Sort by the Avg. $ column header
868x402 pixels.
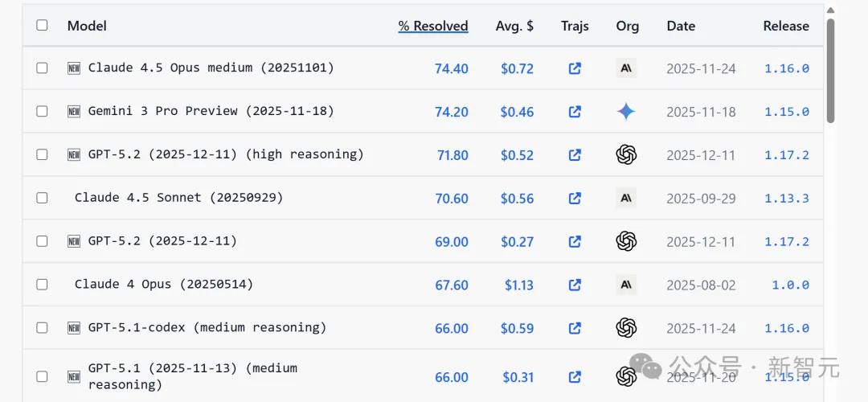(x=514, y=26)
